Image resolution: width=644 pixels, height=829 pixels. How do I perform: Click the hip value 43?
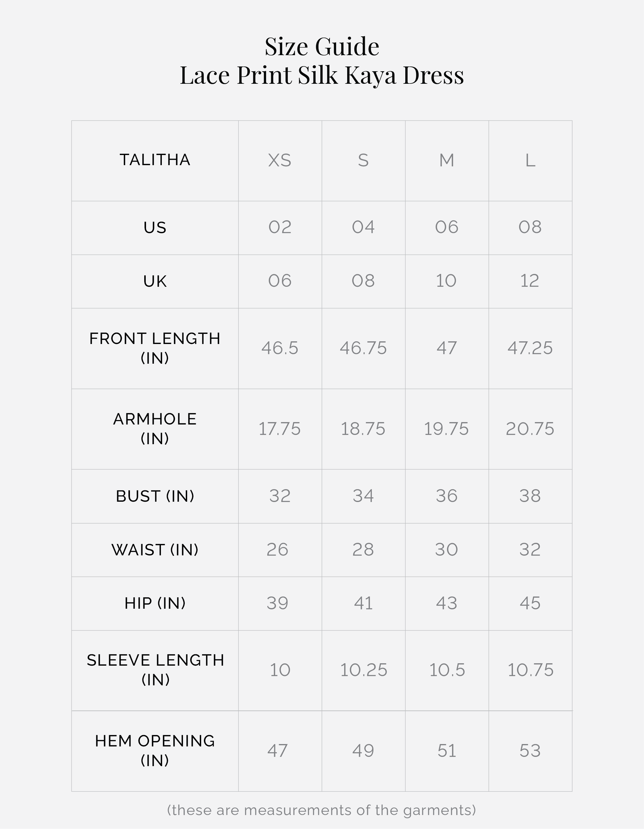click(447, 603)
